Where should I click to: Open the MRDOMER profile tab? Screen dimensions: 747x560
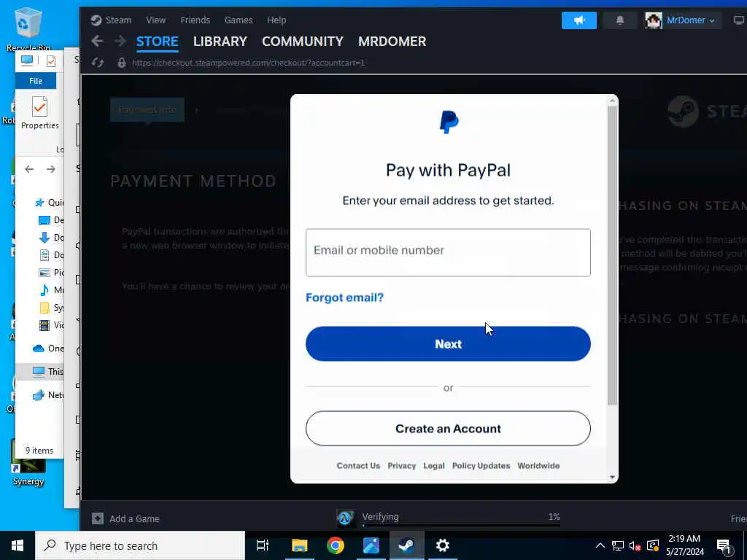(x=392, y=42)
